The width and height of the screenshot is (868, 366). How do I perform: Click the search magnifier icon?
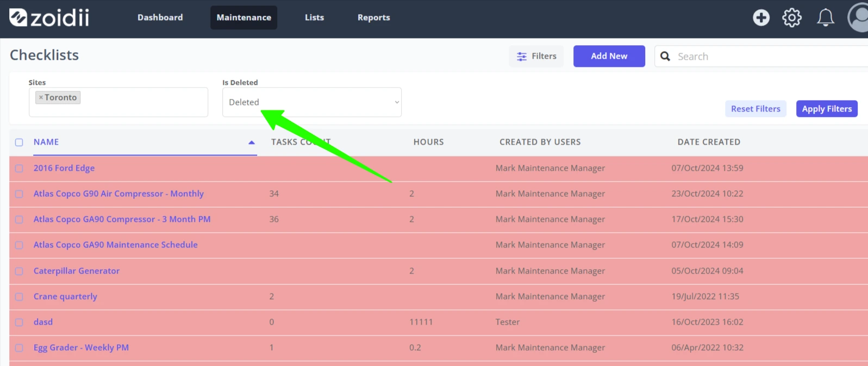pyautogui.click(x=665, y=56)
